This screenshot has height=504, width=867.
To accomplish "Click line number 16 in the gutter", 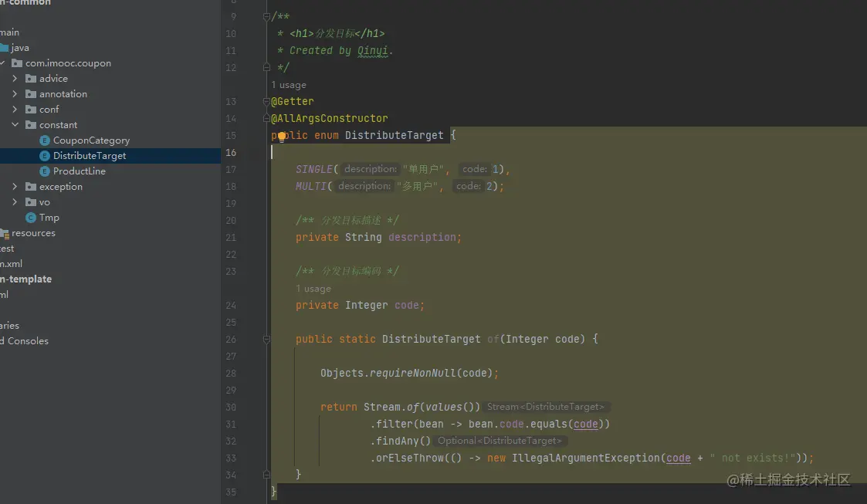I will coord(231,153).
